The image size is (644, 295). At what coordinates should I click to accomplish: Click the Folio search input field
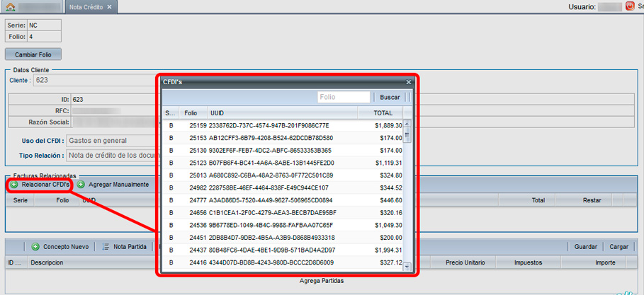coord(344,97)
